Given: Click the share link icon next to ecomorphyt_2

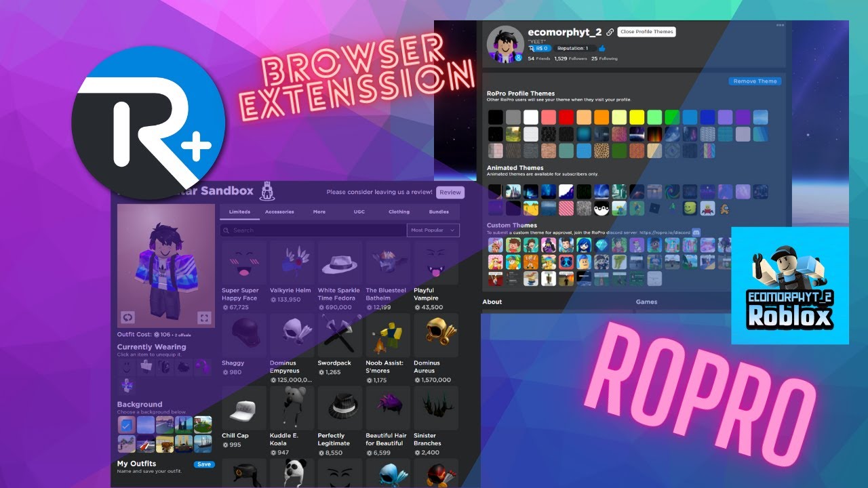Looking at the screenshot, I should [x=610, y=33].
